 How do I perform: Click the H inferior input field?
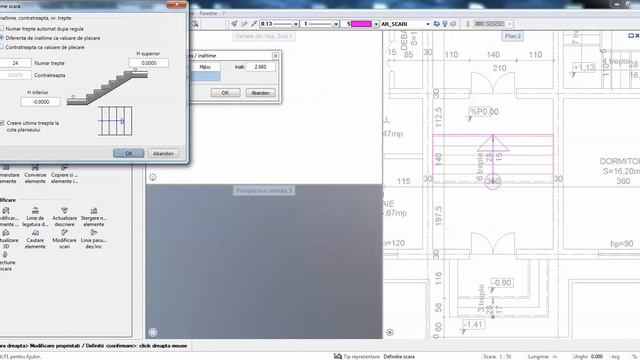40,102
